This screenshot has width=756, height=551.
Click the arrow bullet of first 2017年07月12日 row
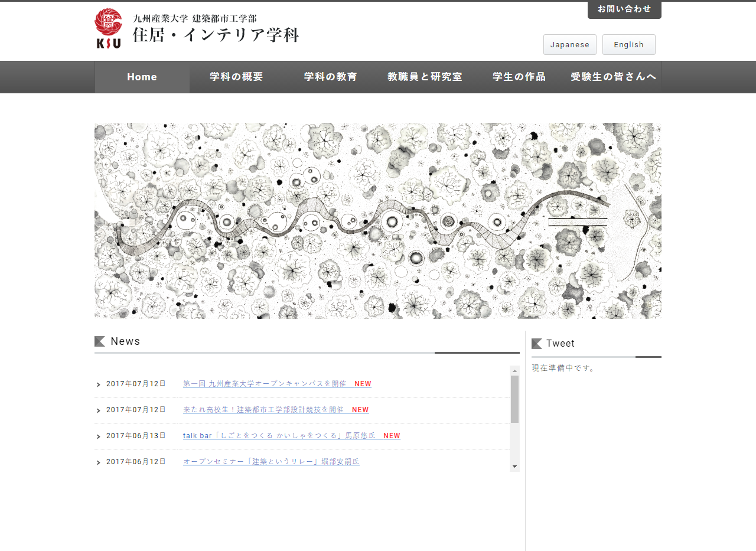98,384
